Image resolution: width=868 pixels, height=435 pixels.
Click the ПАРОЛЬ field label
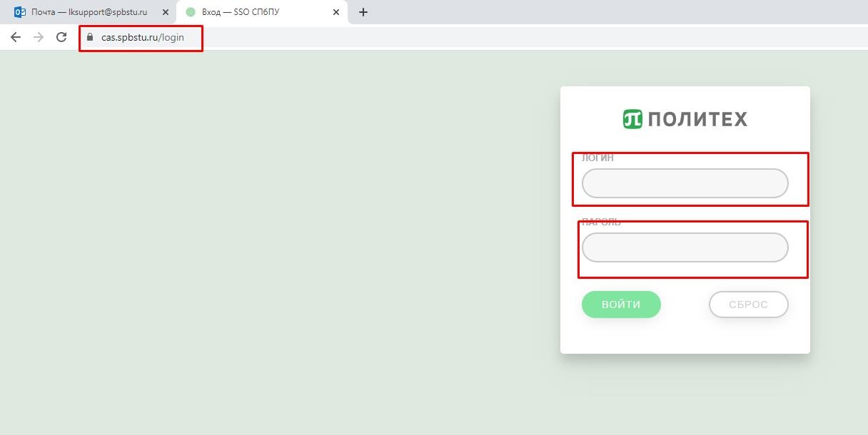coord(601,222)
